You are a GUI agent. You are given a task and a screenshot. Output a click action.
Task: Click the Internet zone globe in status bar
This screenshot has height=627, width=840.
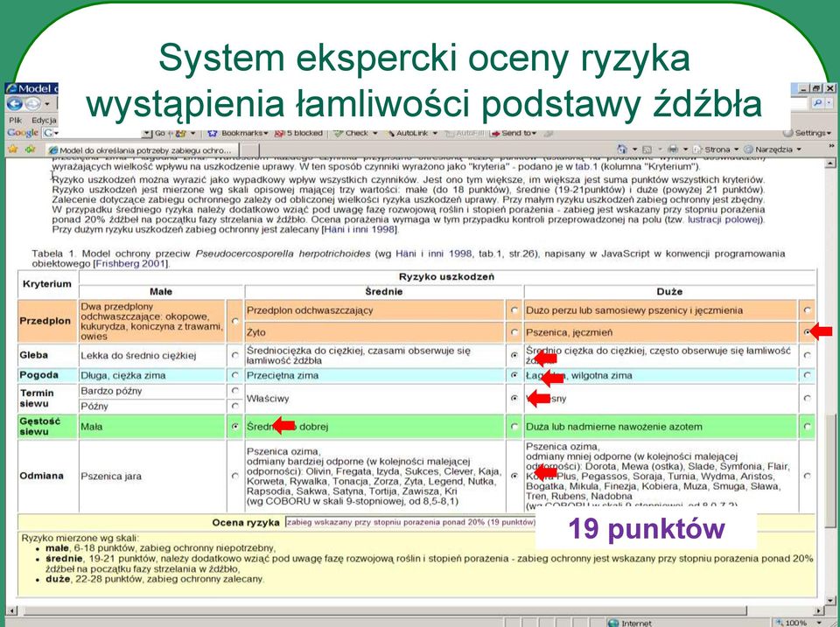click(613, 623)
